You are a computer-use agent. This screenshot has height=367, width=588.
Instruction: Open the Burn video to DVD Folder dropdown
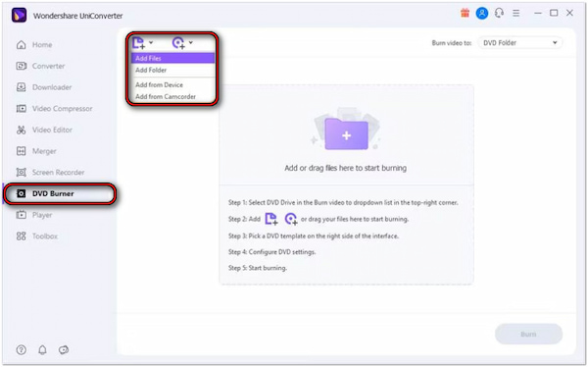pyautogui.click(x=519, y=43)
